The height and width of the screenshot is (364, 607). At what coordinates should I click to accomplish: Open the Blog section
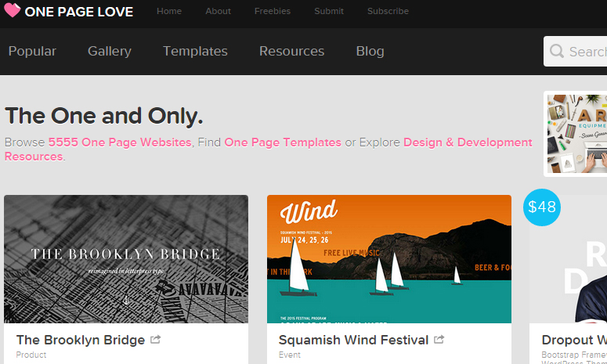click(370, 51)
